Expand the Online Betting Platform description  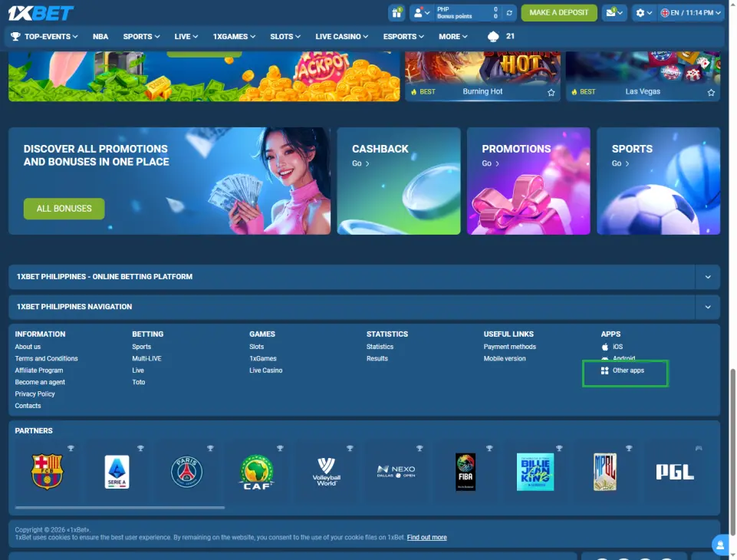pyautogui.click(x=707, y=277)
